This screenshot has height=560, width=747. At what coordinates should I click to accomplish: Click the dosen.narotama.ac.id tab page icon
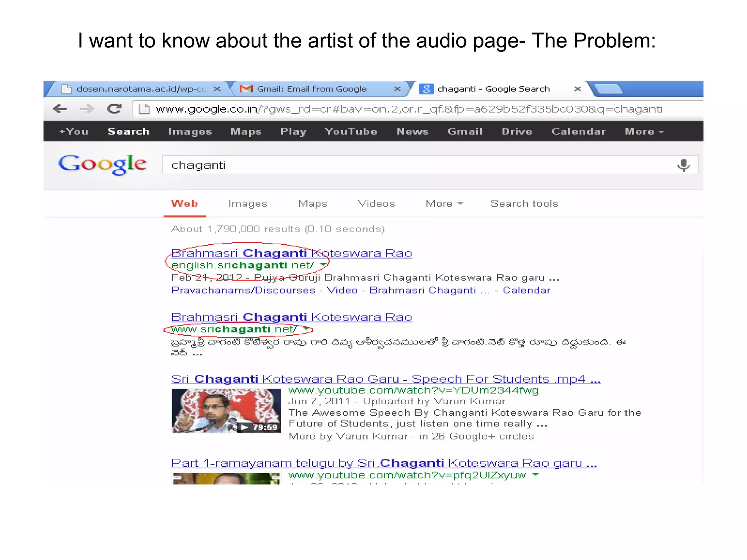coord(66,89)
